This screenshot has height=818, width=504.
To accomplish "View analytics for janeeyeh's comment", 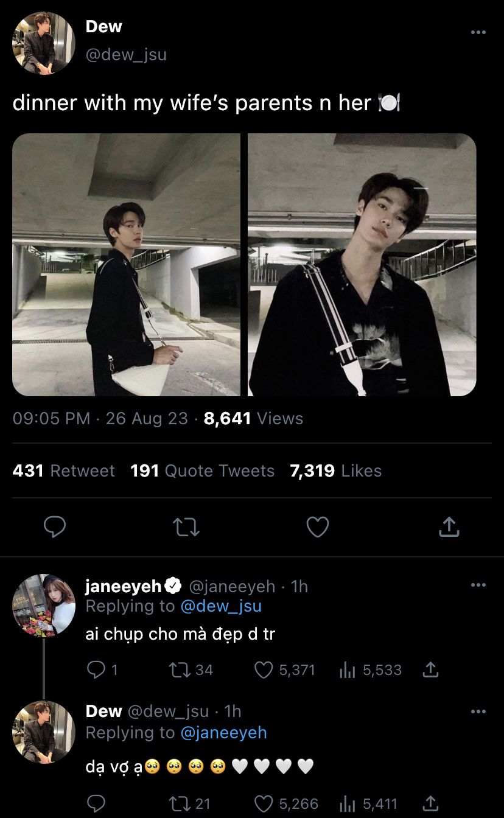I will coord(347,670).
